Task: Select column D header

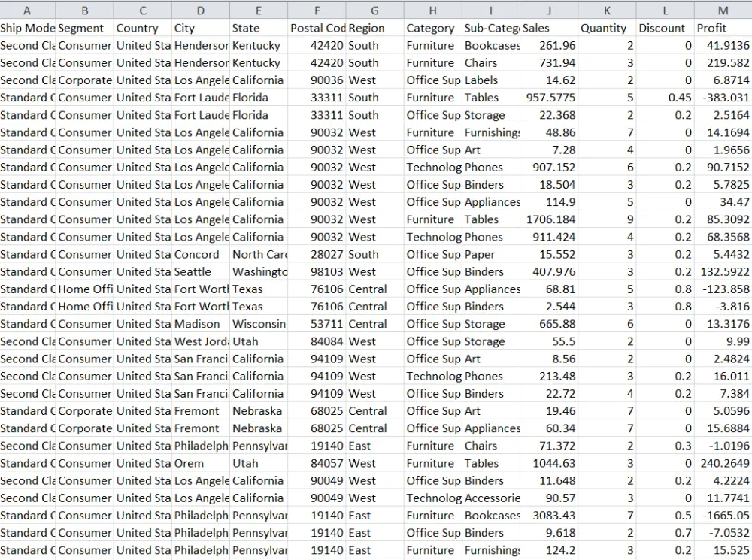Action: tap(201, 10)
